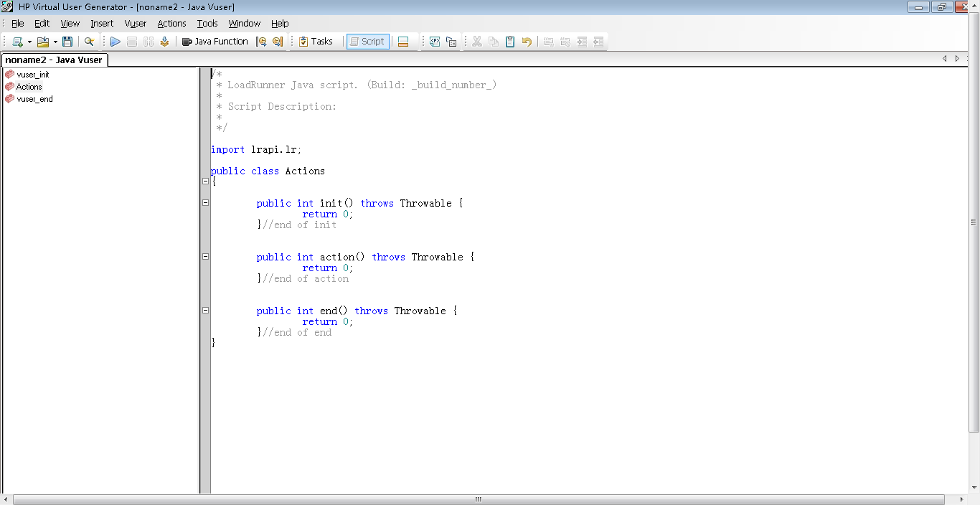Click the vuser_init red icon

click(x=9, y=75)
